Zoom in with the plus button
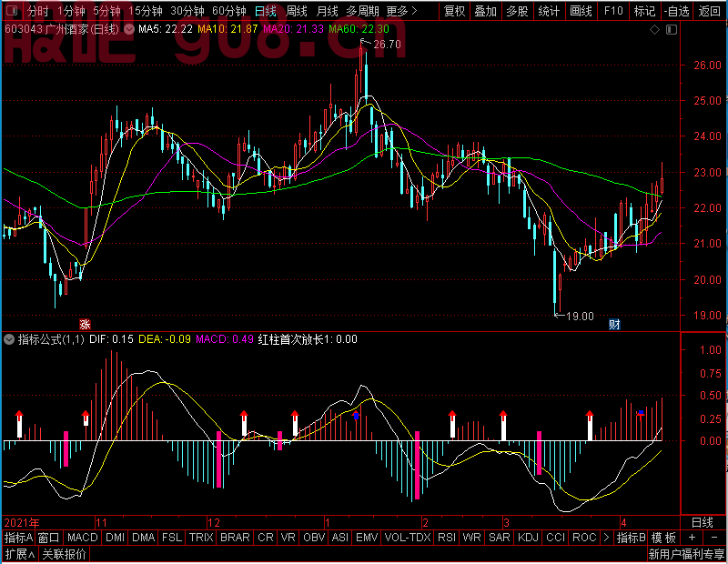 click(692, 538)
